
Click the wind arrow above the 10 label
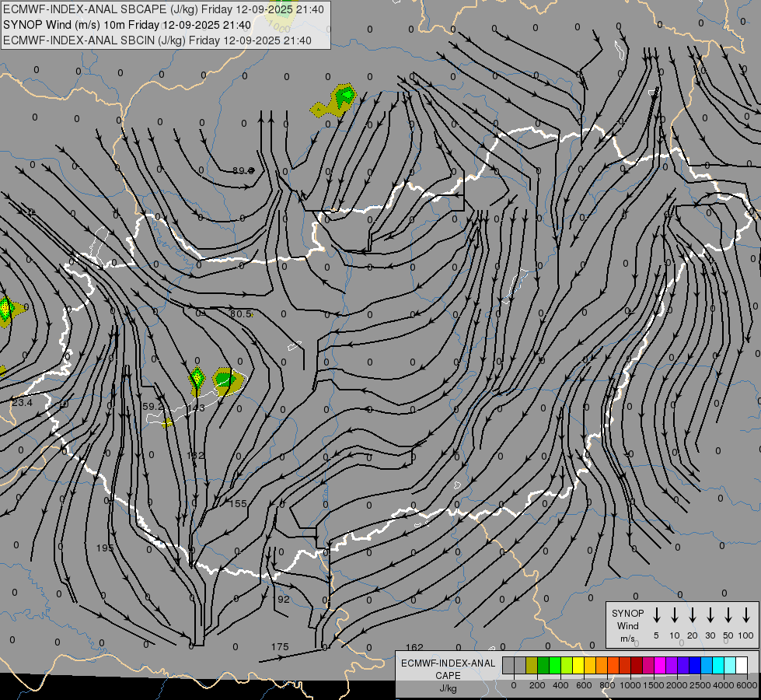point(675,615)
